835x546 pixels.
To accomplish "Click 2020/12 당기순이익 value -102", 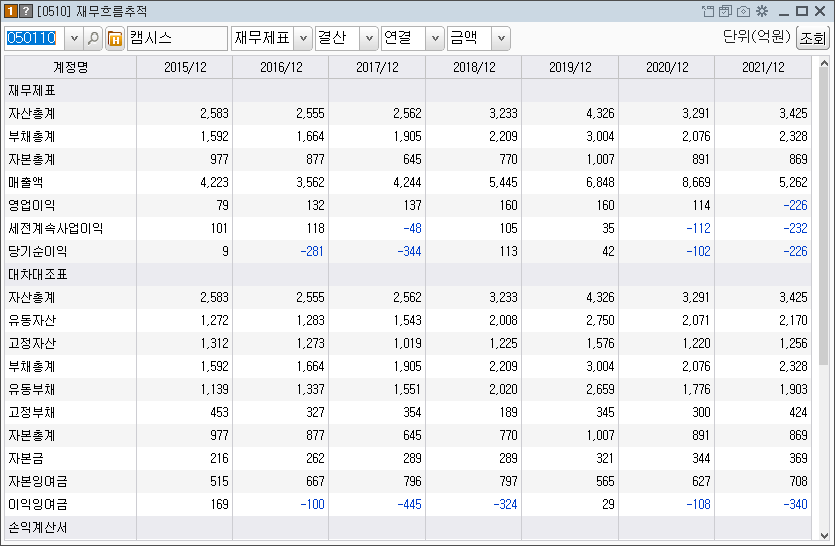I will coord(698,251).
